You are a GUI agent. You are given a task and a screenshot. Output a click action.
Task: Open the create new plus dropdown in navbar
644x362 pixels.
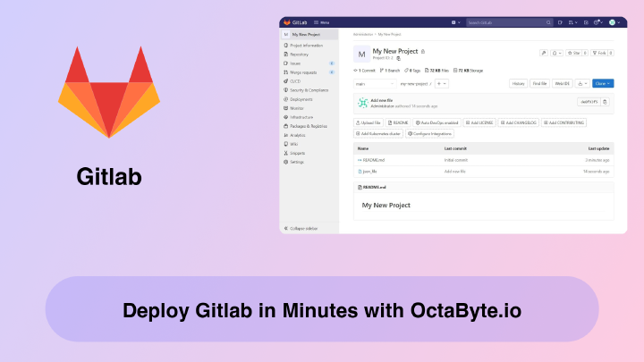tap(456, 22)
